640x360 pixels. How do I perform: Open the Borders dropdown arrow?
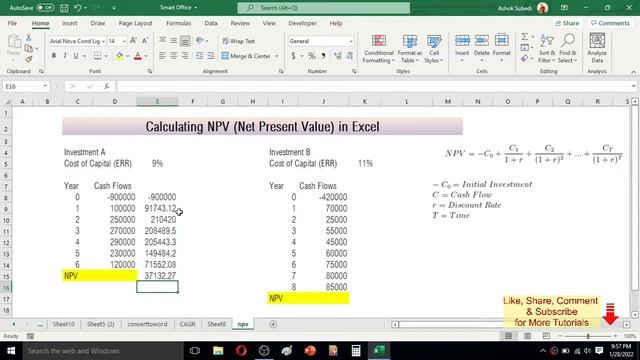(x=106, y=56)
